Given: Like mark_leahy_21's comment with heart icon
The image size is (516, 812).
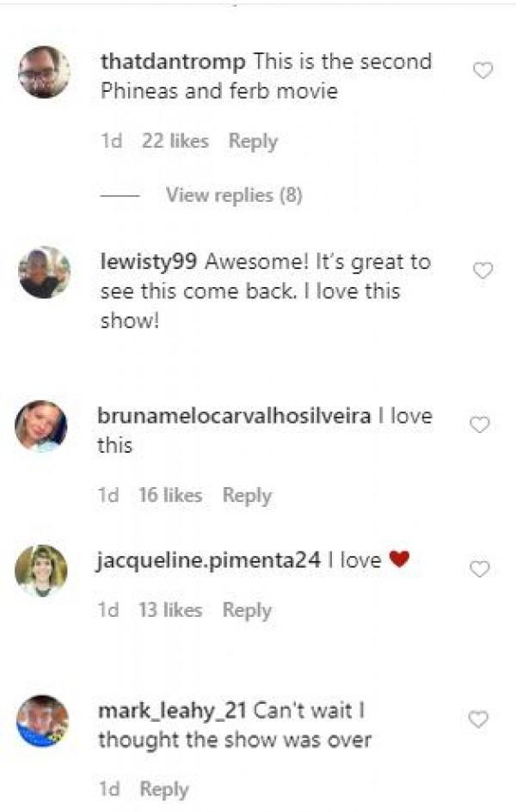Looking at the screenshot, I should click(478, 719).
